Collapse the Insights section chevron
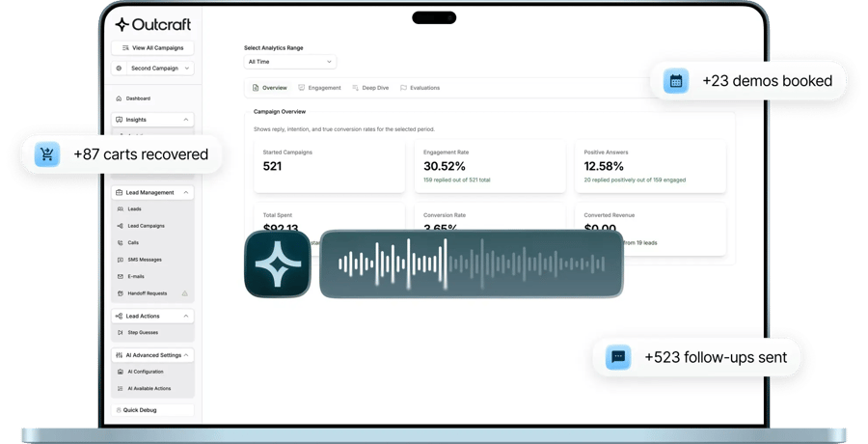 coord(186,120)
